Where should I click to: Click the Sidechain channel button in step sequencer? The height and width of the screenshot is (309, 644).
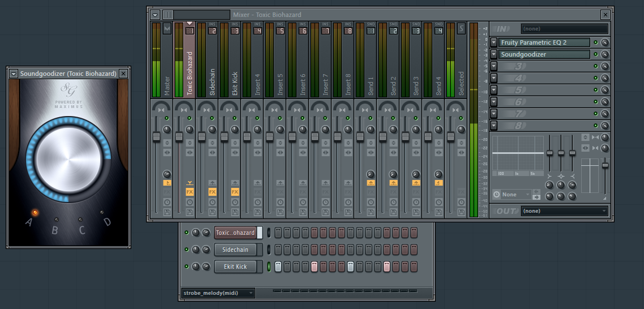coord(235,250)
